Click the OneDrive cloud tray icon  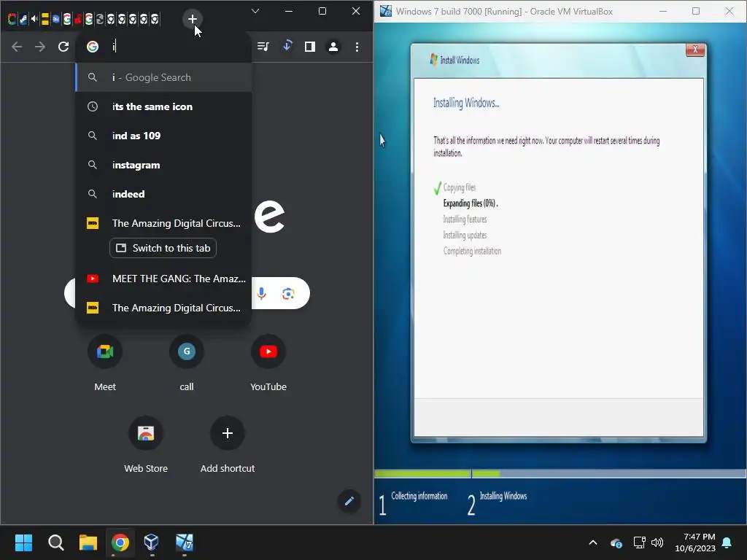[x=616, y=542]
